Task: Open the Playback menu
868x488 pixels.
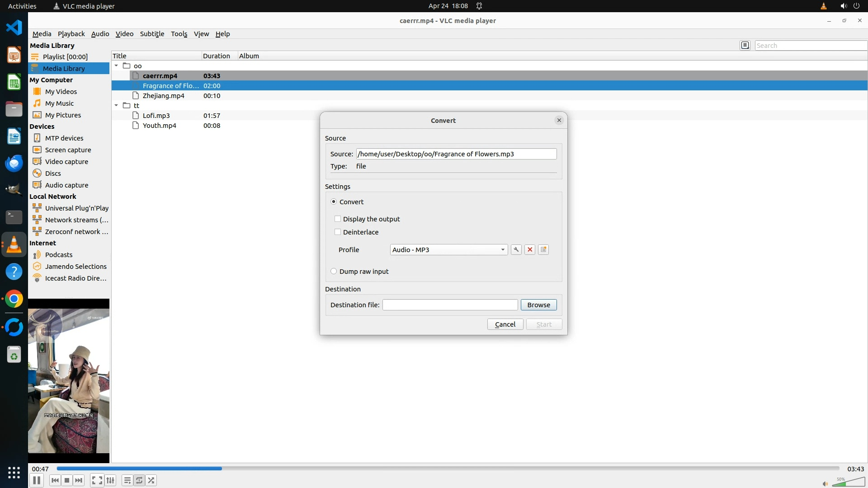Action: [x=71, y=34]
